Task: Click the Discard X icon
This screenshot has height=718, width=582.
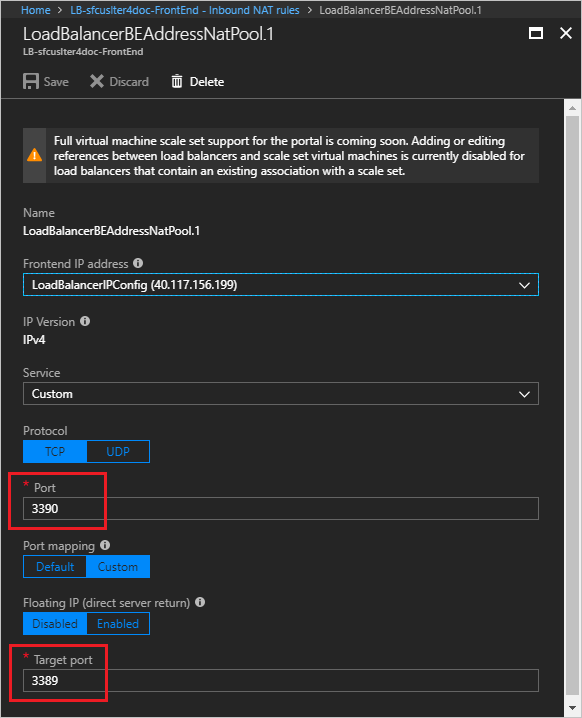Action: point(97,82)
